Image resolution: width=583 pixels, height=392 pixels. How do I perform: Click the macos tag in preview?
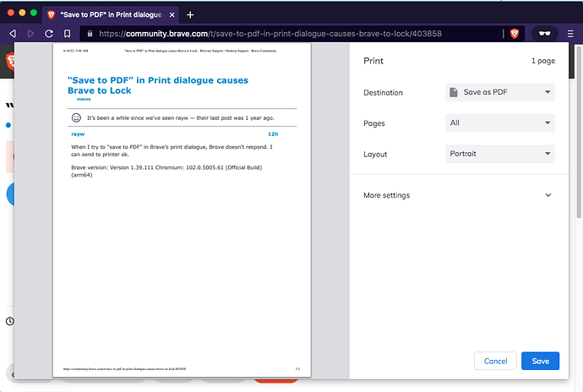84,99
